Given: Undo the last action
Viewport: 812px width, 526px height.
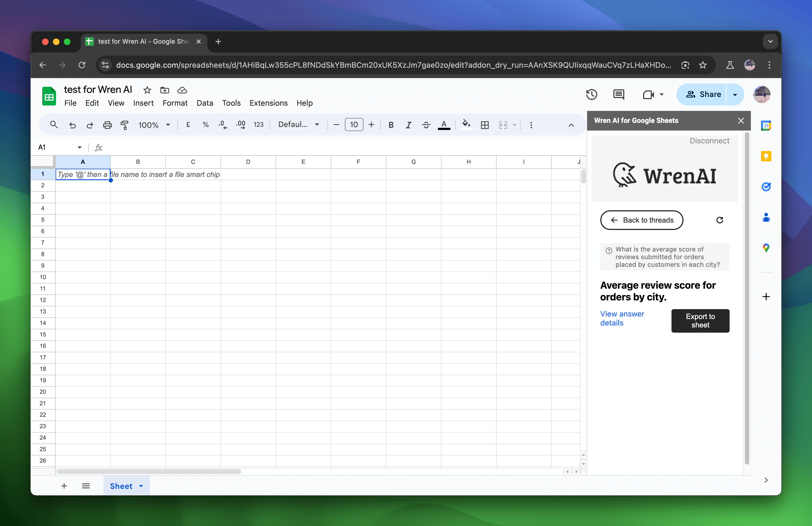Looking at the screenshot, I should pyautogui.click(x=72, y=125).
